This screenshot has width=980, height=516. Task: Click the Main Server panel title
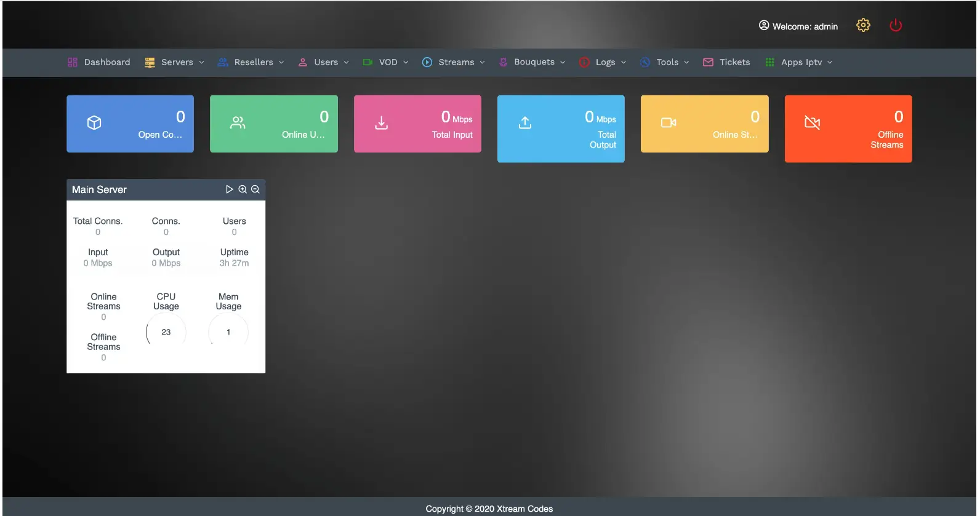coord(99,189)
